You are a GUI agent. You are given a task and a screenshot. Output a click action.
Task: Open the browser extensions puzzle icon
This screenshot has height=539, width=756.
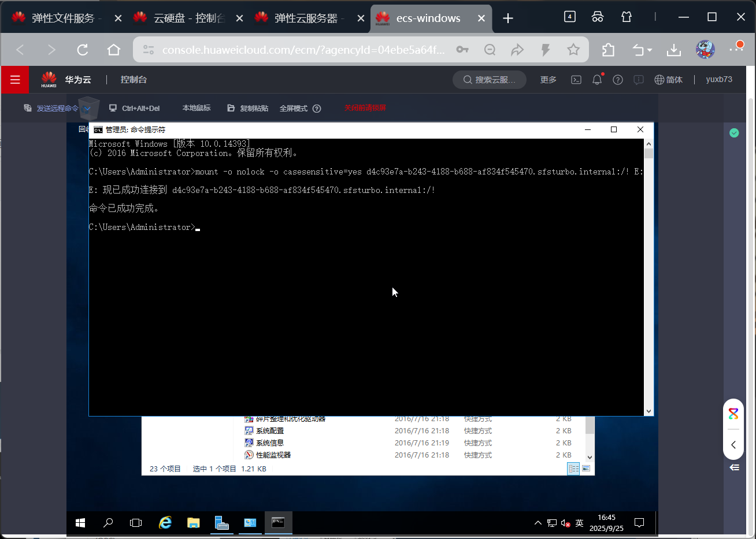609,50
